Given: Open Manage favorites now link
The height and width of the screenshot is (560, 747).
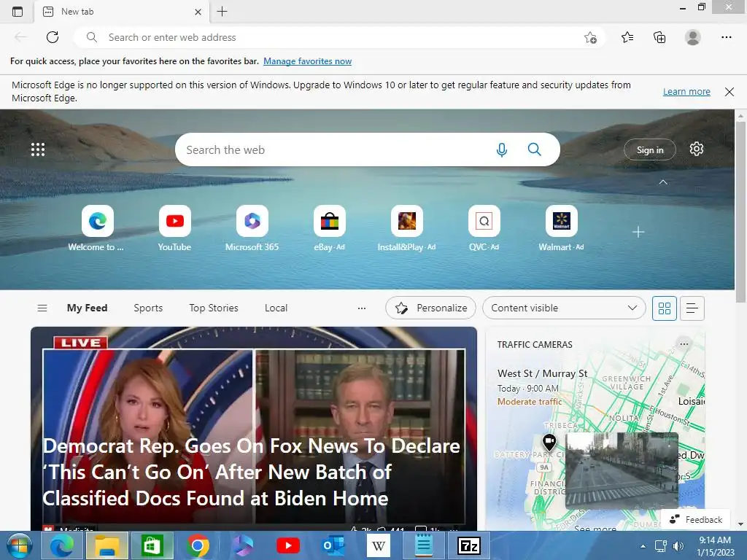Looking at the screenshot, I should pyautogui.click(x=307, y=61).
